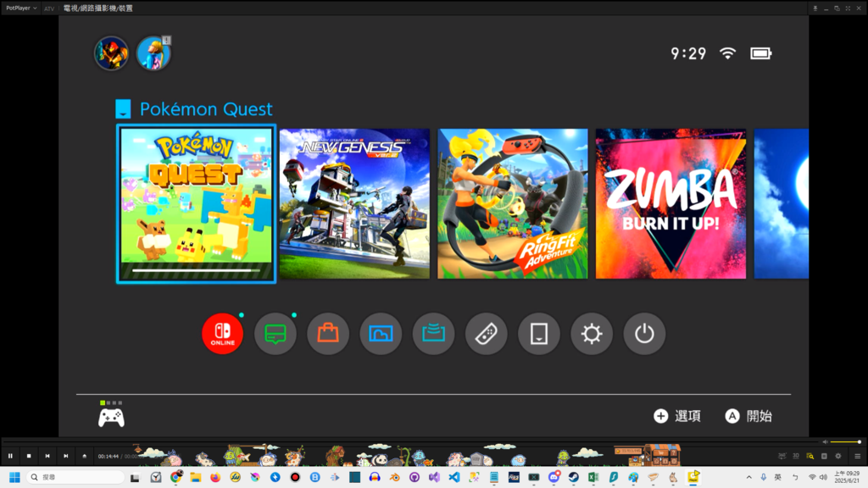Open the PotPlayer playlist search icon

(x=810, y=456)
